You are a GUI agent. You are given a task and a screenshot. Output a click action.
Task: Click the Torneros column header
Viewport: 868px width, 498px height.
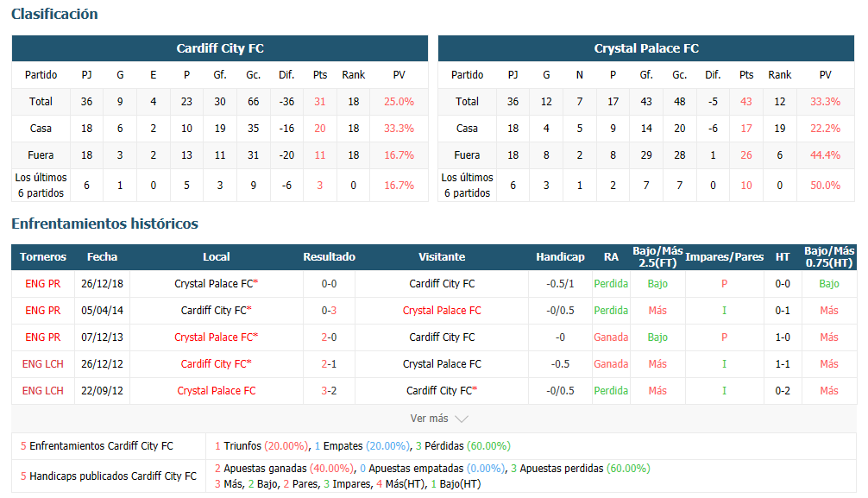(42, 257)
